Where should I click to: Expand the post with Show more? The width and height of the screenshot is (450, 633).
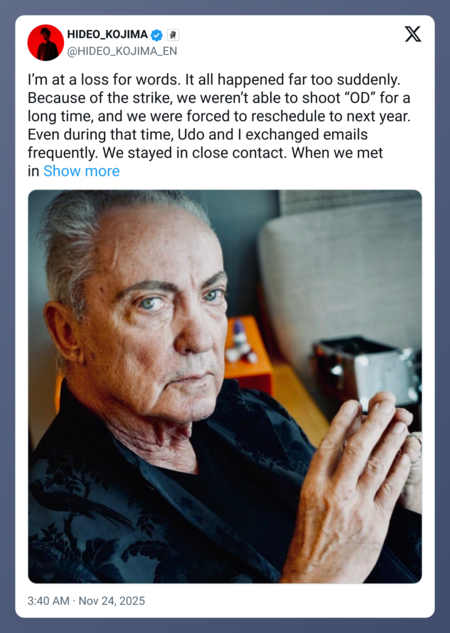(82, 171)
